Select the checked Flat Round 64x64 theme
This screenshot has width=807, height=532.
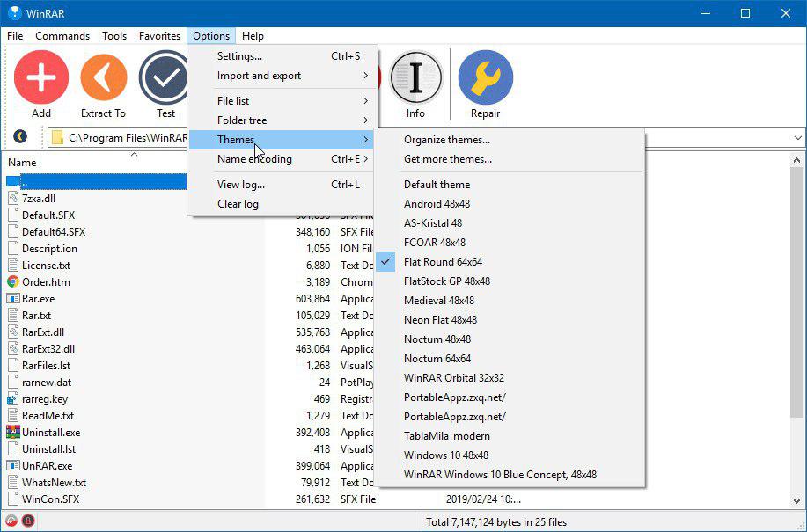pyautogui.click(x=443, y=262)
